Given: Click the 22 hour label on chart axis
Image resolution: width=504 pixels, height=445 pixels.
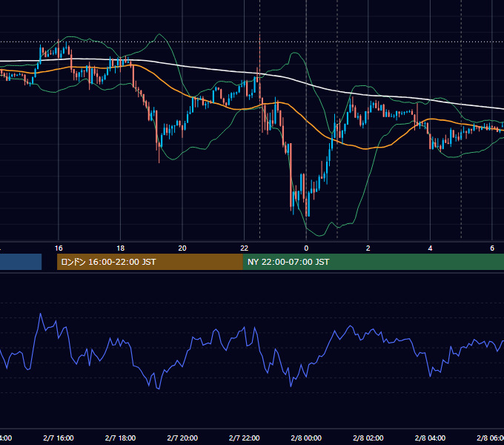Looking at the screenshot, I should click(245, 248).
